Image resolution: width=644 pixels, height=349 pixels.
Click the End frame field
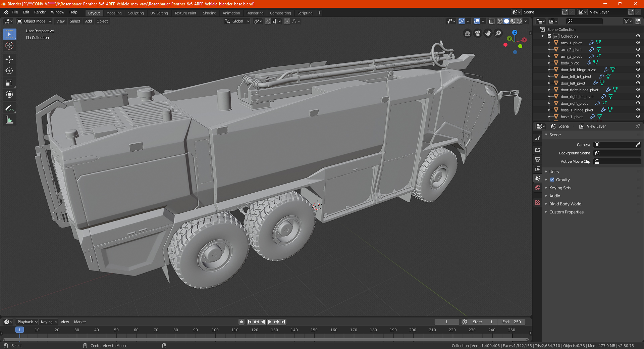(511, 322)
